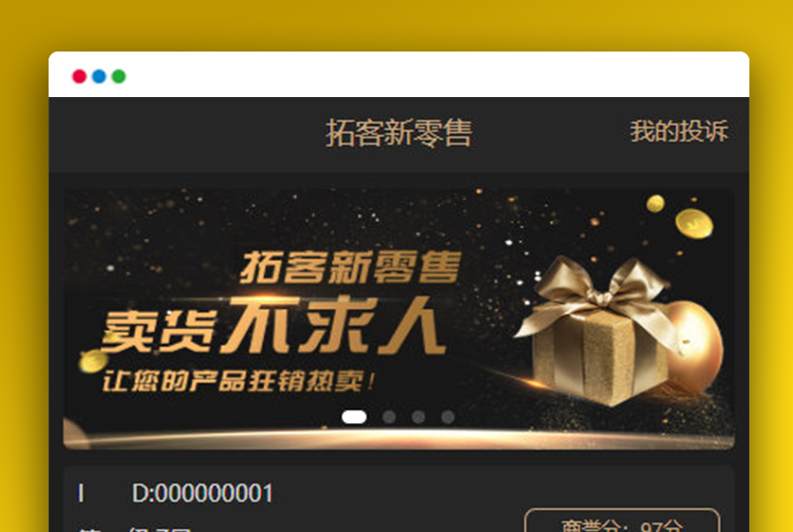Switch to the second banner slide dot
This screenshot has width=793, height=532.
point(389,417)
